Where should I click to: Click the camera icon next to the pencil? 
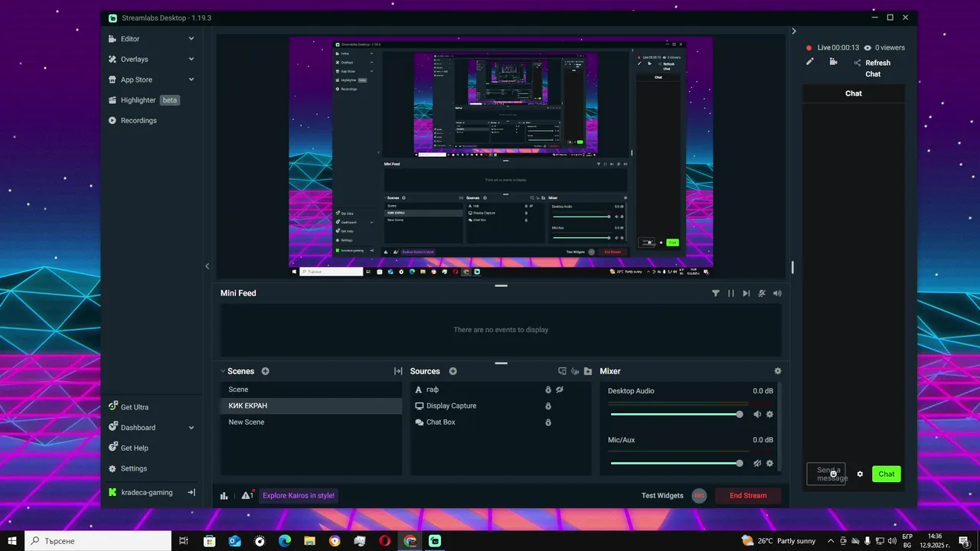(x=834, y=62)
